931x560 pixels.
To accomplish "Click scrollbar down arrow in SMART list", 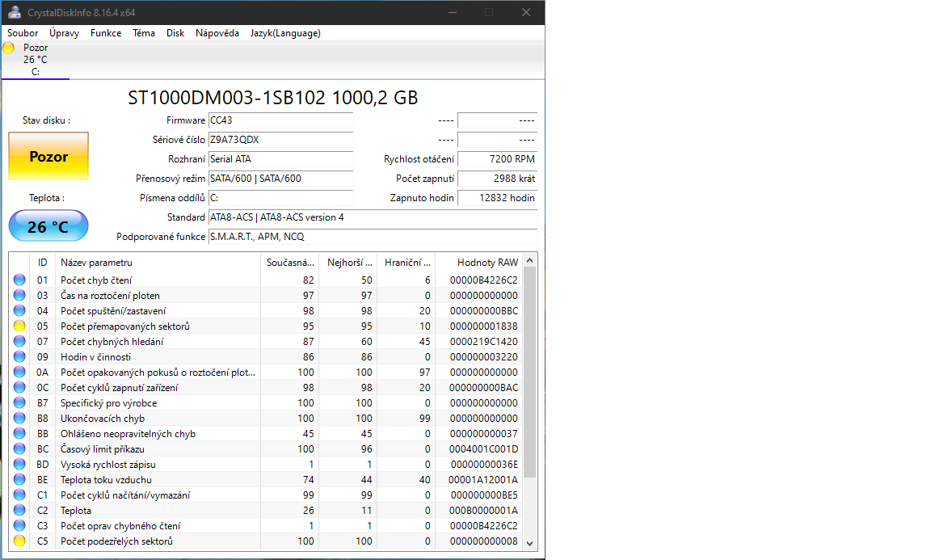I will [x=530, y=543].
